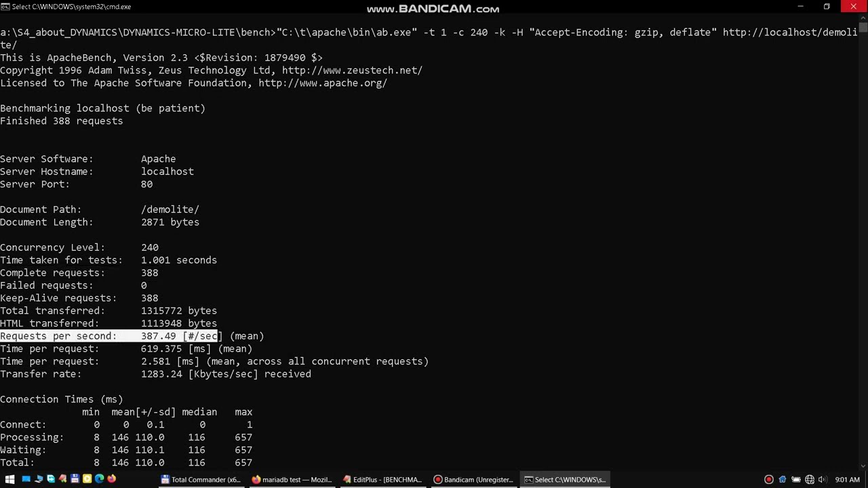Click Processing row in connection times

tap(126, 437)
